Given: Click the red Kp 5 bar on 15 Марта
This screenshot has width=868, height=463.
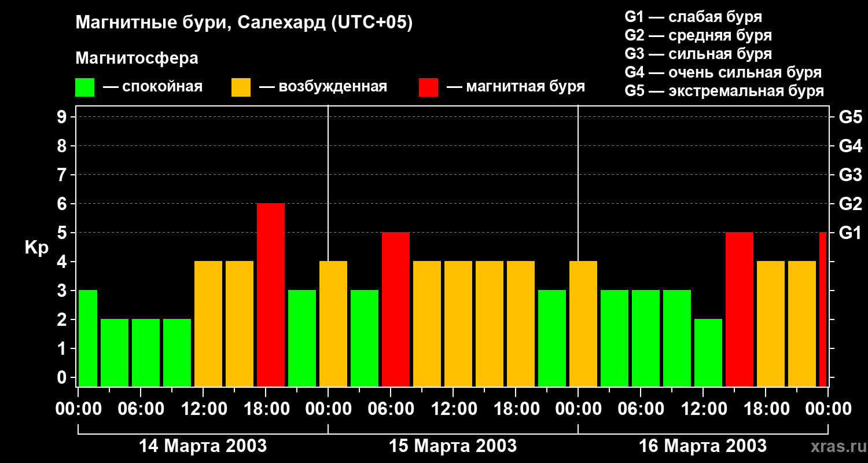Looking at the screenshot, I should click(396, 310).
